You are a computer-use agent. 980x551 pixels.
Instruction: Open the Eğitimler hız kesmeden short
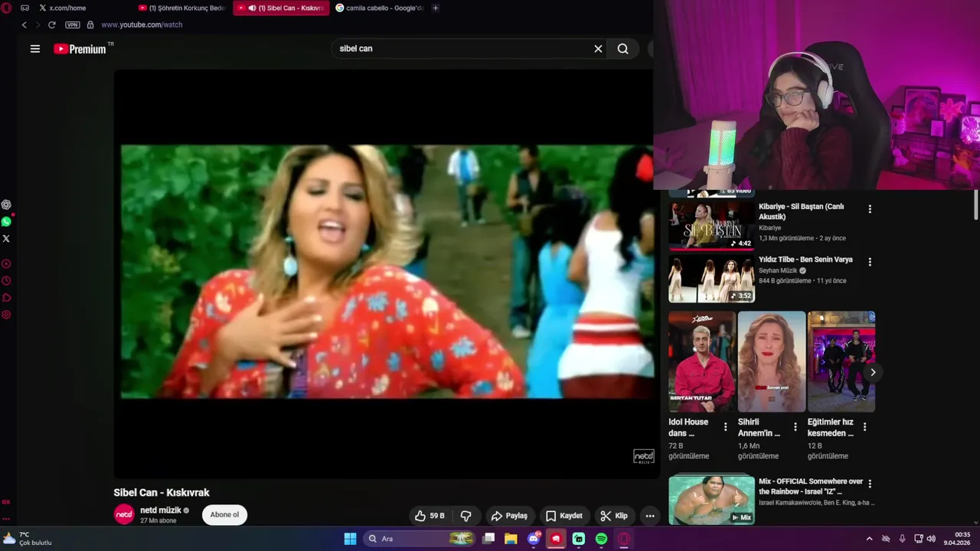[841, 362]
